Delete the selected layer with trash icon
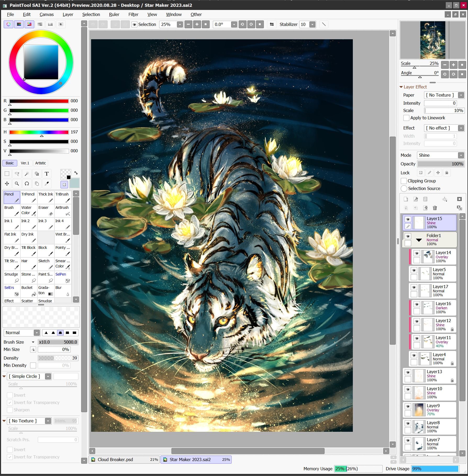This screenshot has width=468, height=476. tap(435, 208)
